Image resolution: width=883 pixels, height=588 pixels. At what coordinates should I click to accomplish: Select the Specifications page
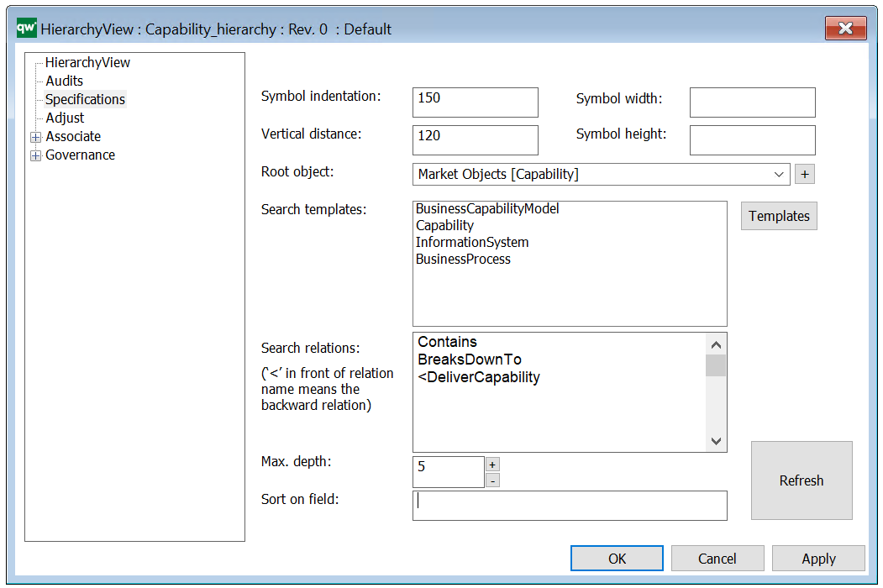click(x=84, y=99)
